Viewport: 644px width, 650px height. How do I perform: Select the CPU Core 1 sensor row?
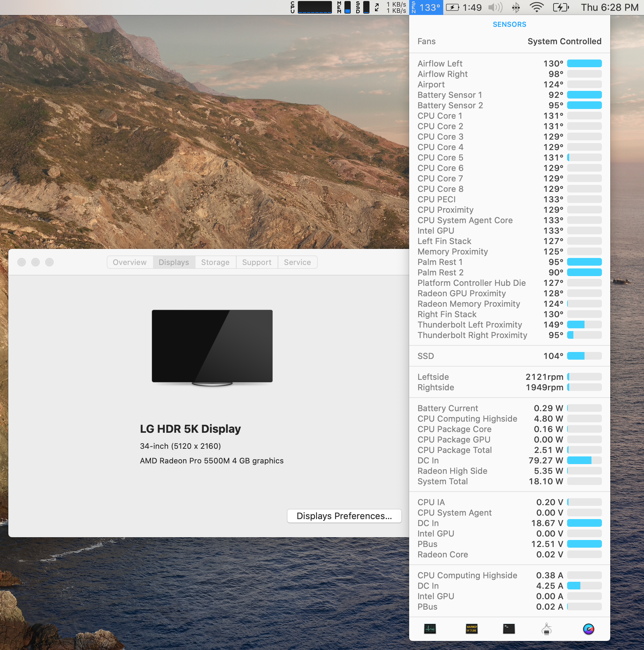(x=509, y=116)
